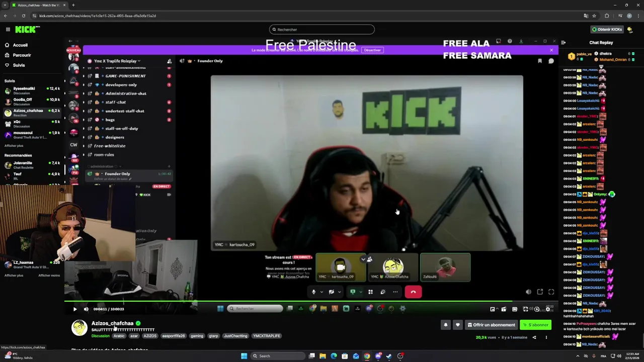
Task: Open Steam from the taskbar
Action: tap(389, 356)
